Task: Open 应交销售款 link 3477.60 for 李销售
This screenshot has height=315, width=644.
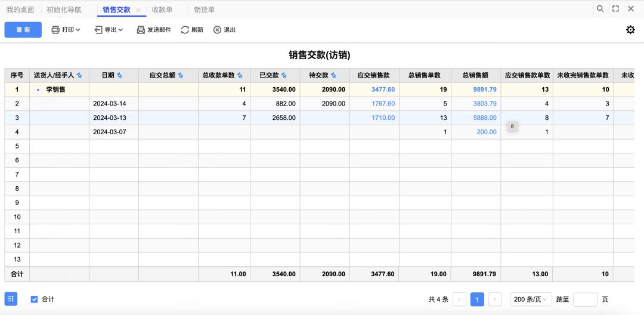Action: click(x=383, y=89)
